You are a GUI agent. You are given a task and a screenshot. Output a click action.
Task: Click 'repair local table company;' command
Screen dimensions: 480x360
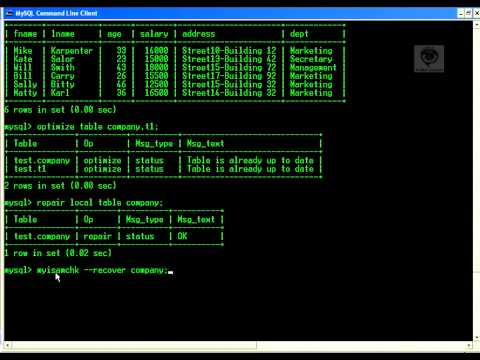coord(100,203)
